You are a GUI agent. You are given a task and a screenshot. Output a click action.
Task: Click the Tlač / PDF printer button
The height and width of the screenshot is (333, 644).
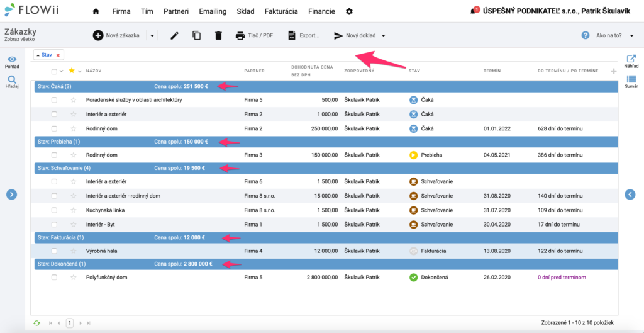(254, 36)
